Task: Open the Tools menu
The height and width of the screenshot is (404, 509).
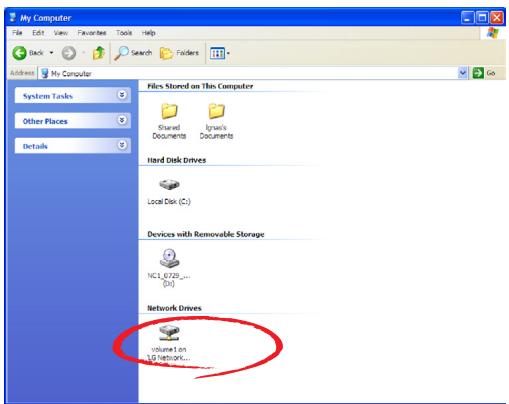Action: 124,33
